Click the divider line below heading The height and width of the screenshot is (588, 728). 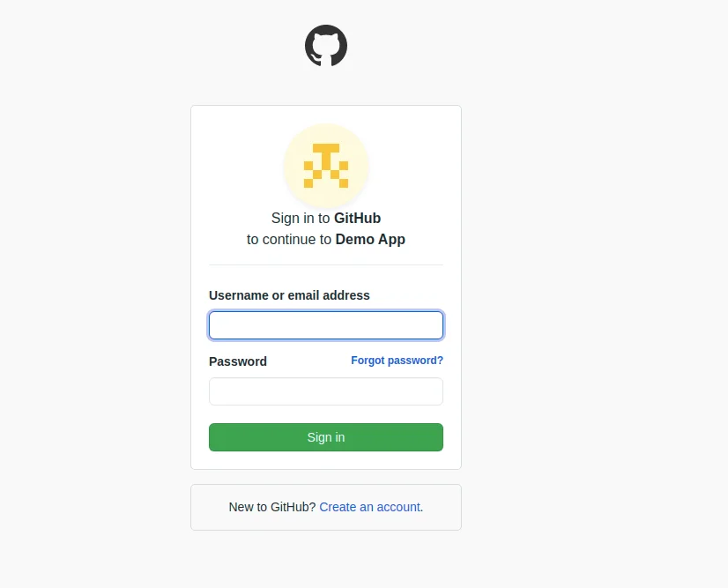[x=326, y=264]
